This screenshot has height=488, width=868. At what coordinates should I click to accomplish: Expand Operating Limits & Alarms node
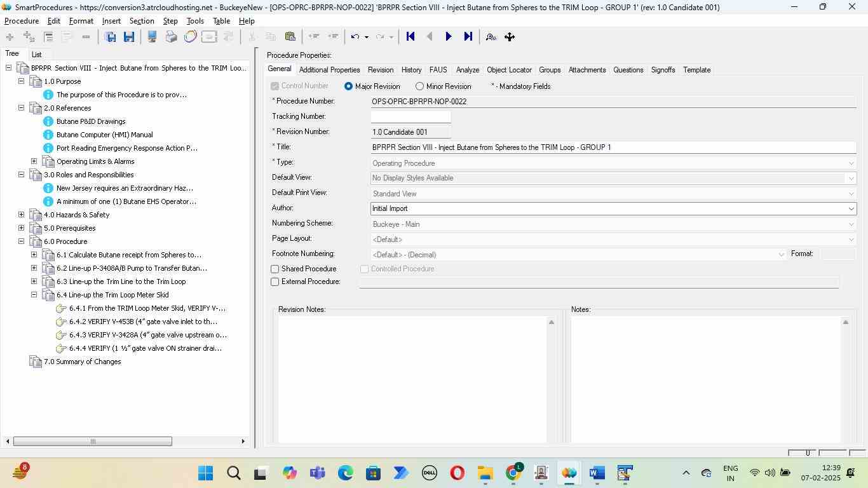[x=34, y=161]
